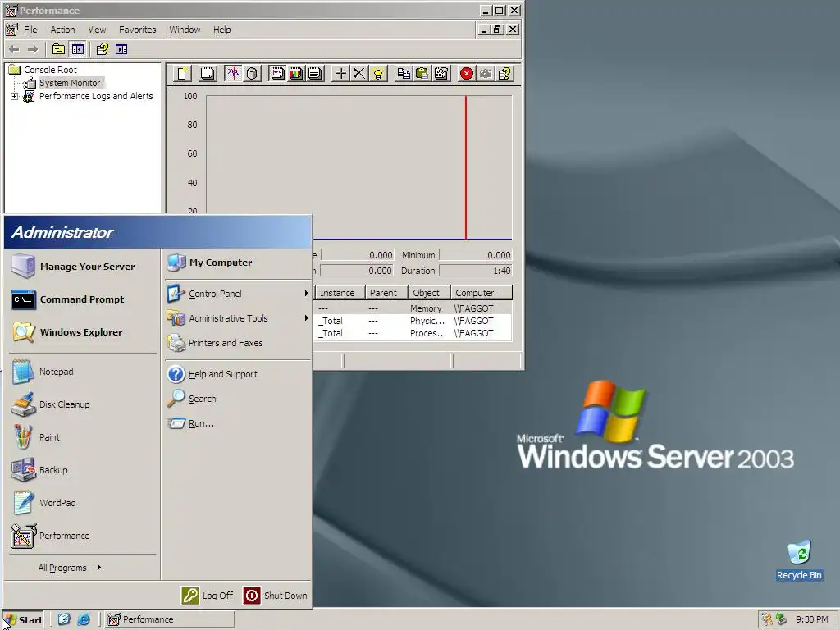Image resolution: width=840 pixels, height=630 pixels.
Task: Select Performance Logs and Alerts item
Action: [x=96, y=96]
